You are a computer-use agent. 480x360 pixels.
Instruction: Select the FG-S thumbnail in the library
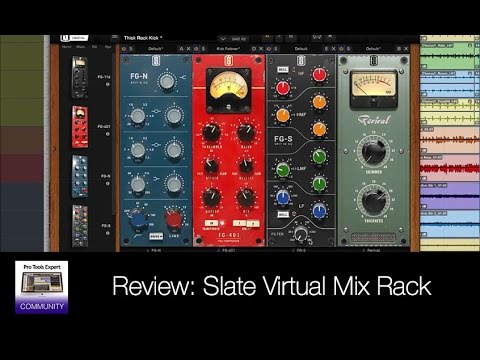coord(80,226)
